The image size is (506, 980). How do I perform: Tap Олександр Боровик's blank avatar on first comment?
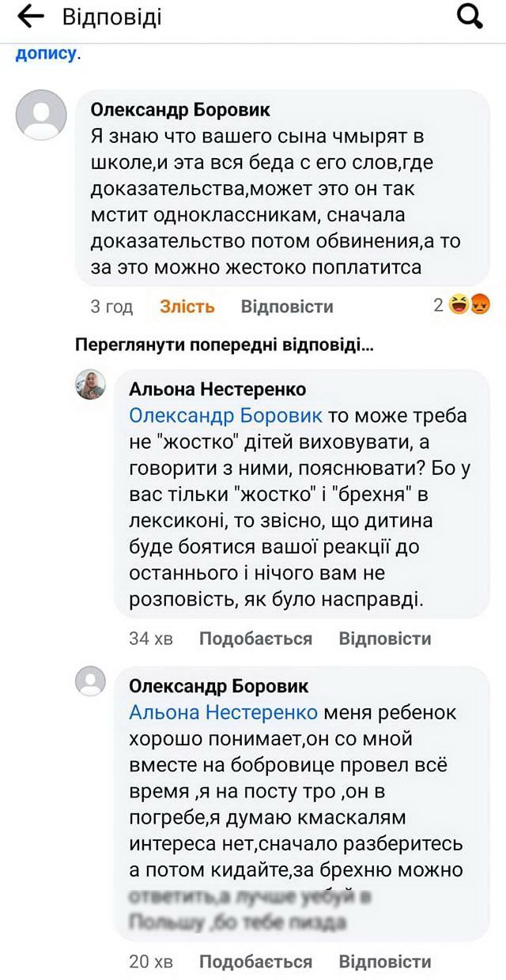(41, 115)
